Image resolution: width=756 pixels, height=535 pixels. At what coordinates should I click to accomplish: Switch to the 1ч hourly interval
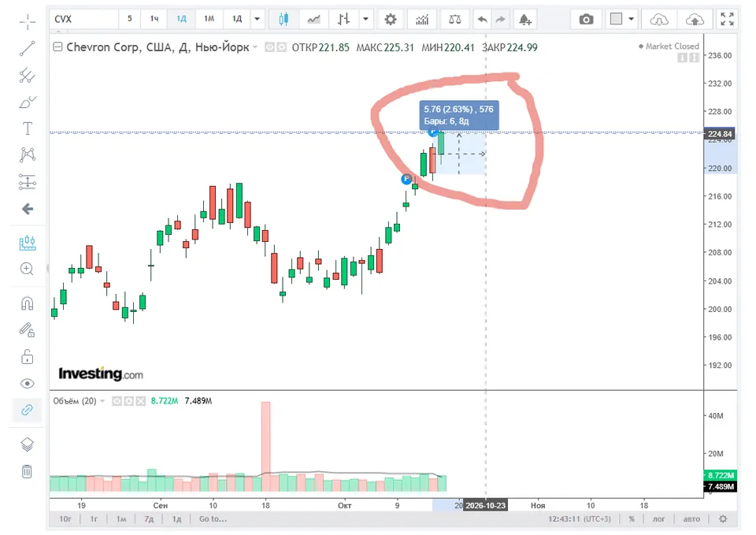pos(154,19)
